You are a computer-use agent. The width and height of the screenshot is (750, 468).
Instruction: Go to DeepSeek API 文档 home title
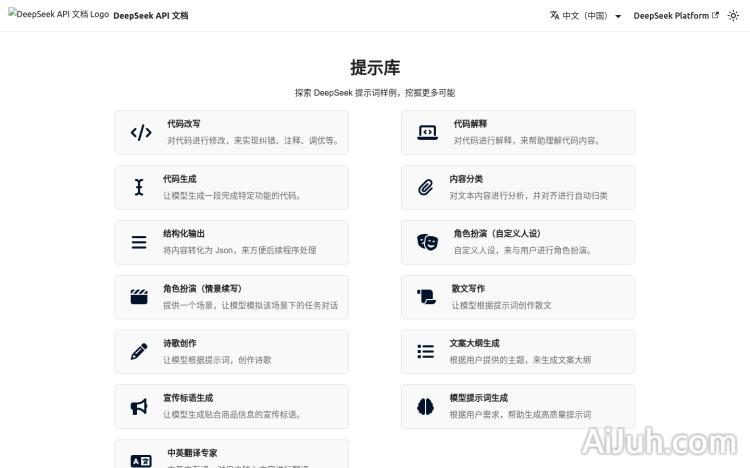[x=151, y=16]
